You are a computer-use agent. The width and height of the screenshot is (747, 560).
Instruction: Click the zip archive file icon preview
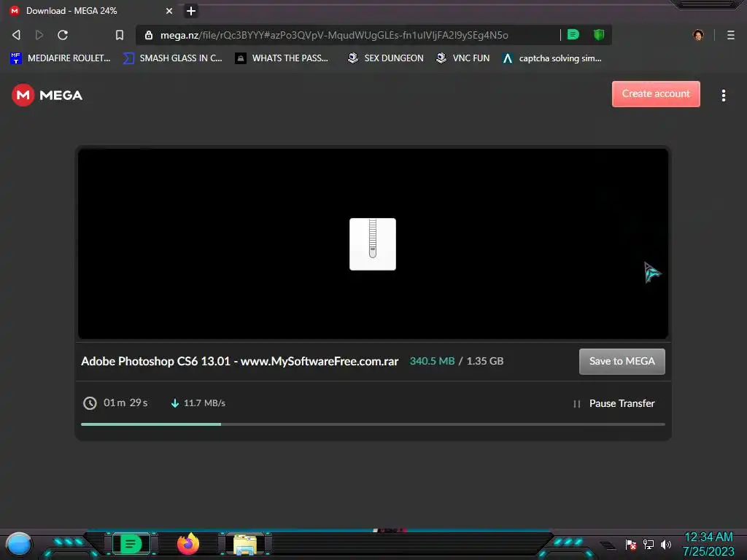373,244
